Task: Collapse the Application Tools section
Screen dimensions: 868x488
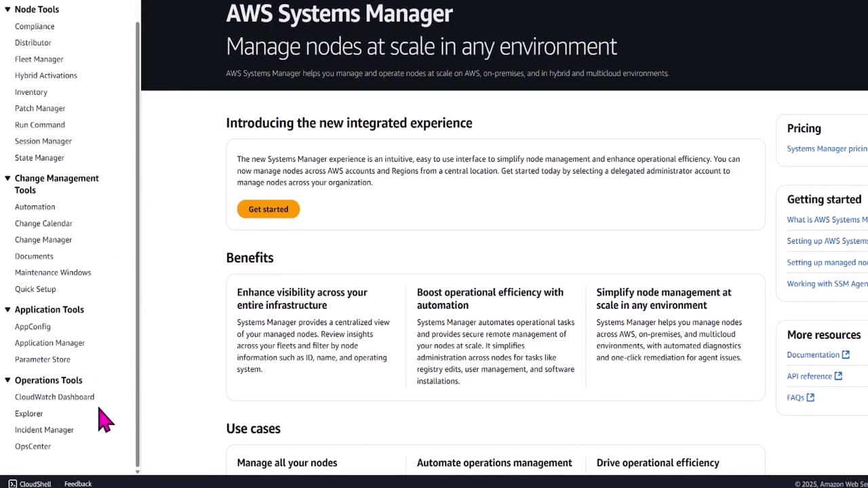Action: point(7,310)
